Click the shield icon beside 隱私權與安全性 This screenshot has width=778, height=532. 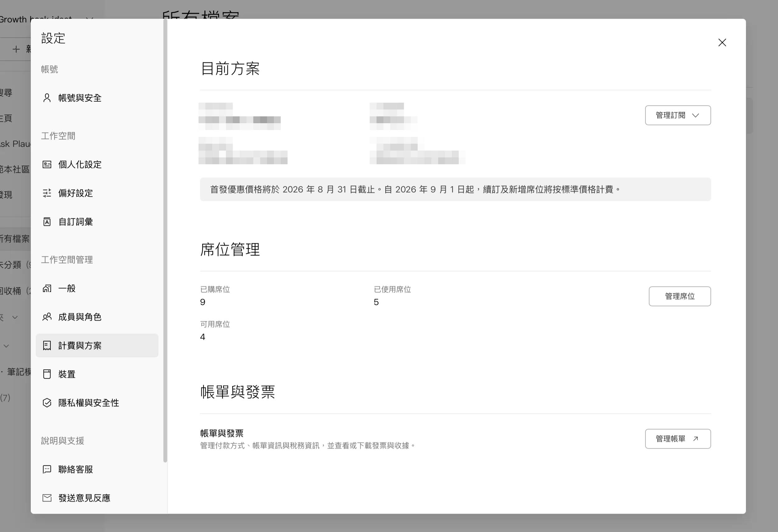47,403
